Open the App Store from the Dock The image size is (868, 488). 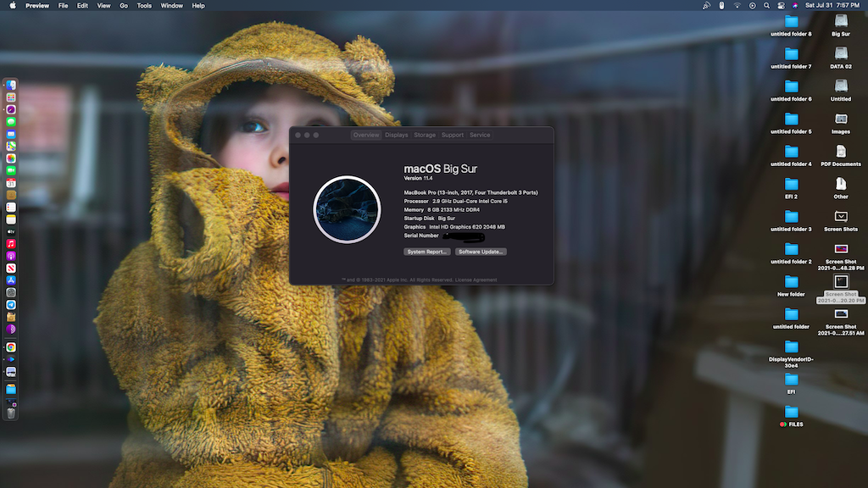click(11, 280)
